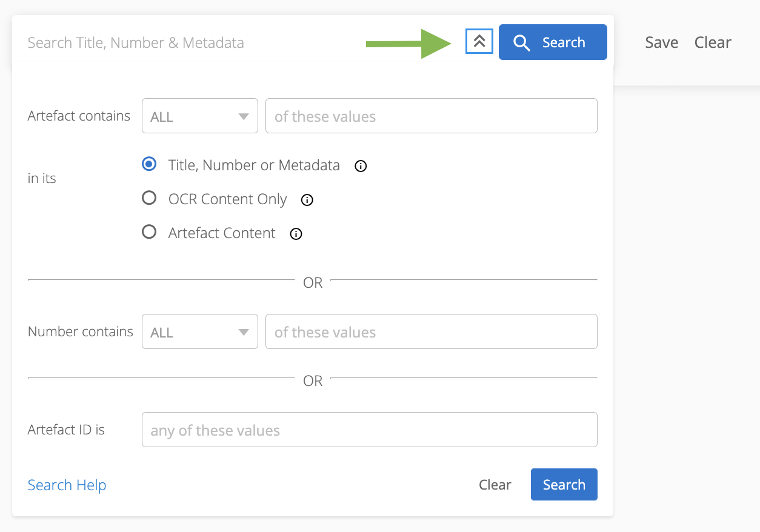
Task: Select Title, Number or Metadata radio option
Action: pos(149,164)
